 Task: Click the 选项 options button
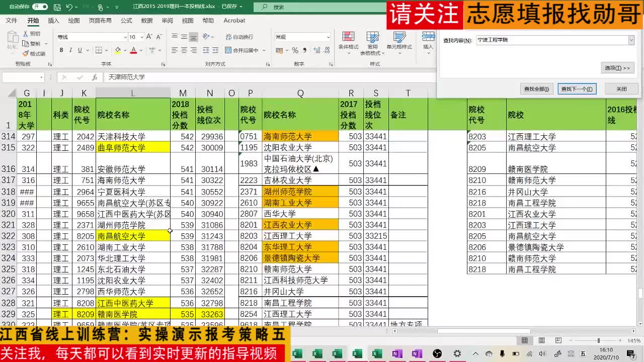tap(617, 68)
